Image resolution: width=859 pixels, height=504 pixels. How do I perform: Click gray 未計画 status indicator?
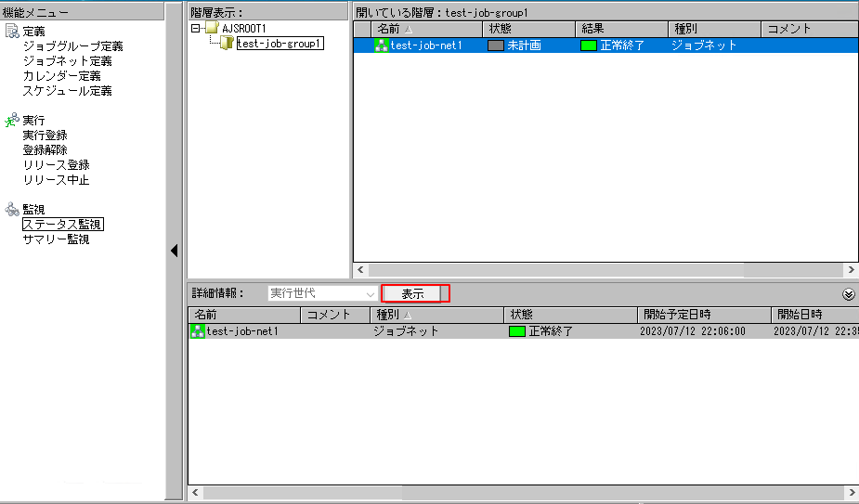(496, 45)
